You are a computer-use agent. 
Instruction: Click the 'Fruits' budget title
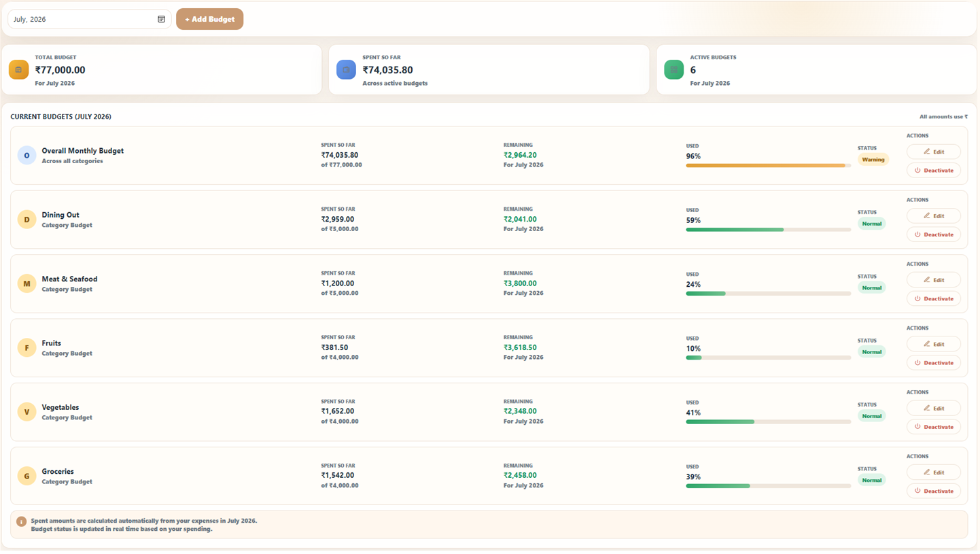[x=52, y=343]
